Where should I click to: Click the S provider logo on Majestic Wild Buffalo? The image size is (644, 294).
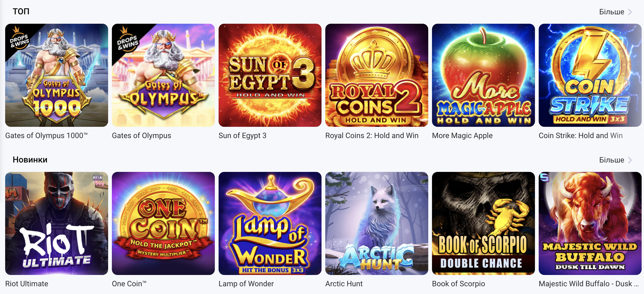[544, 177]
